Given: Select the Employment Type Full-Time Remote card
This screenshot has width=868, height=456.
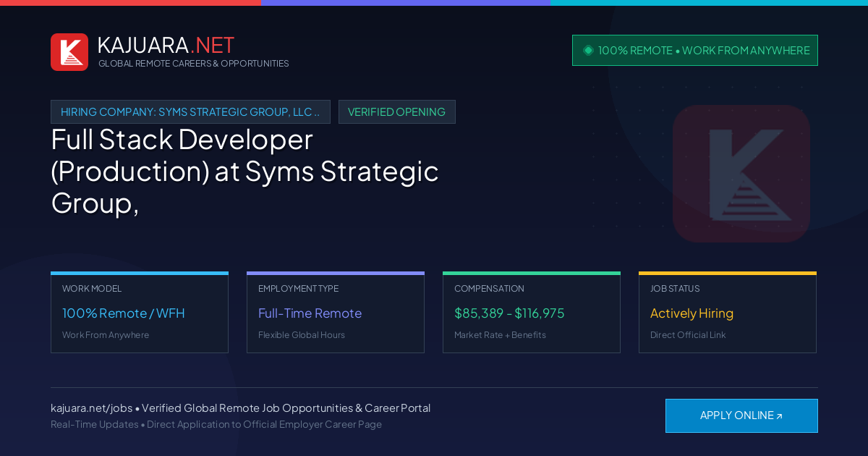Looking at the screenshot, I should (336, 313).
